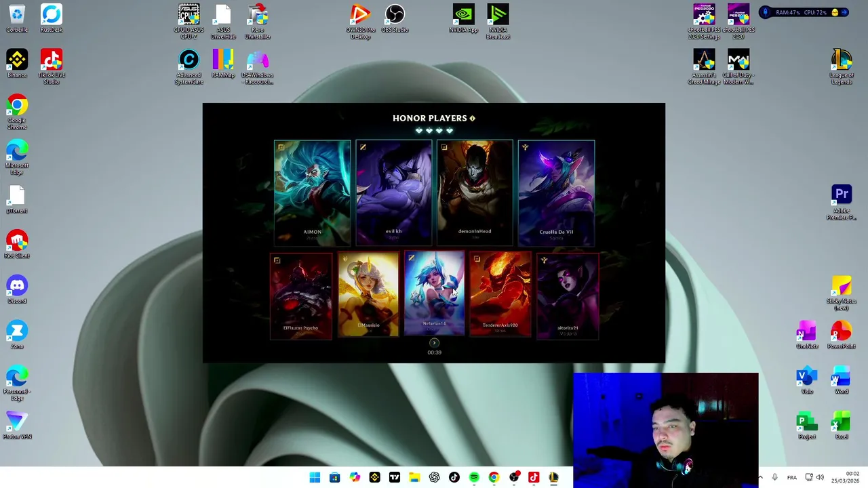Click the microphone tray icon
This screenshot has width=868, height=488.
pos(774,478)
